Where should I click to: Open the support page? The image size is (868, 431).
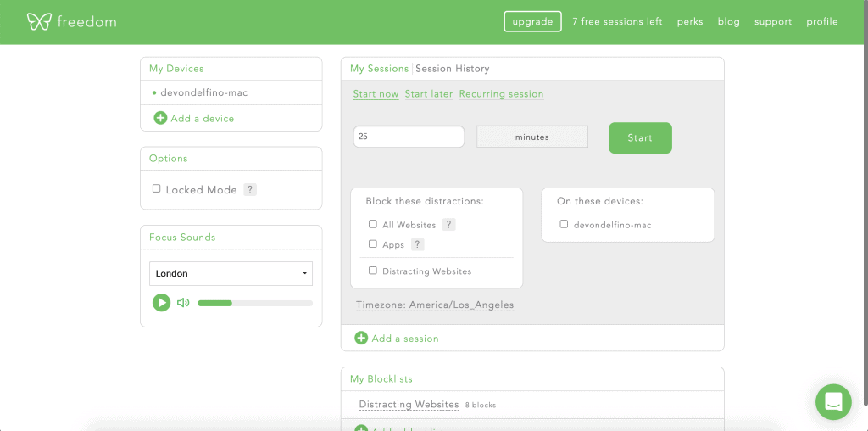tap(773, 22)
